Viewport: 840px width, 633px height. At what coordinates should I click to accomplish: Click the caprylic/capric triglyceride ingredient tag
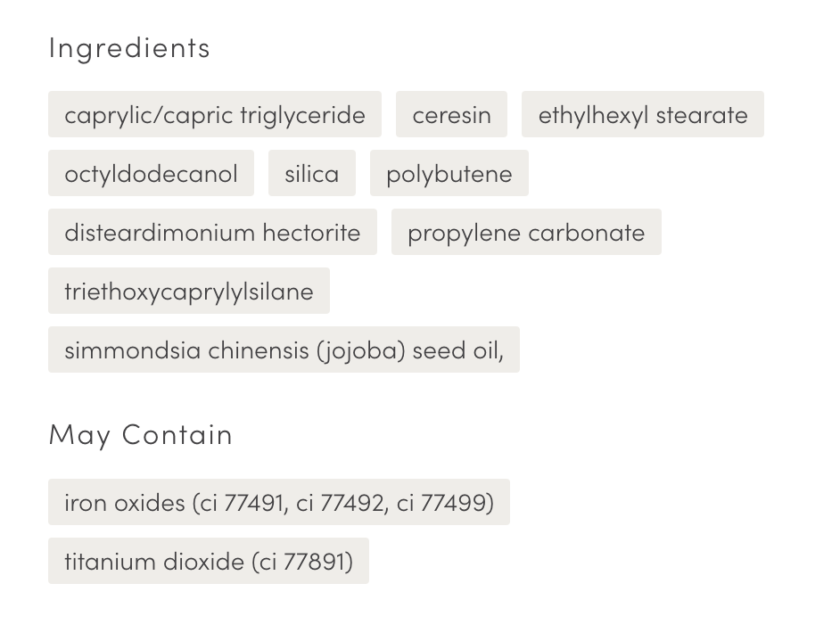coord(215,114)
